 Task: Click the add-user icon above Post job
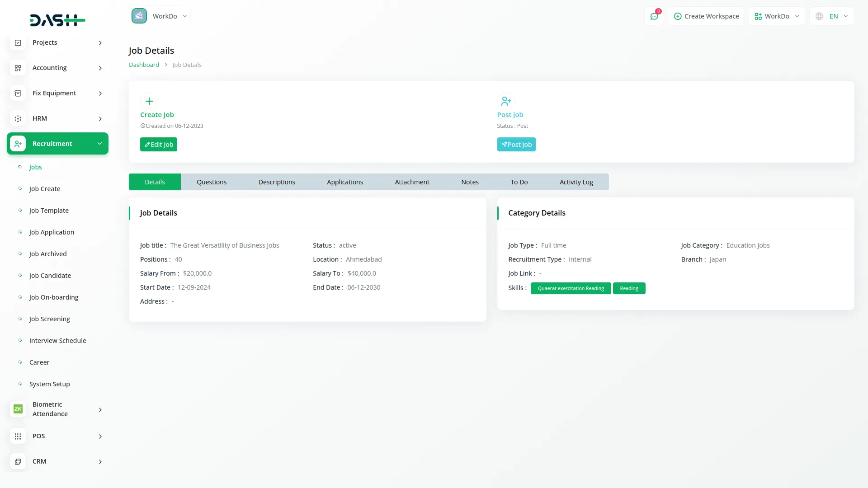[506, 101]
